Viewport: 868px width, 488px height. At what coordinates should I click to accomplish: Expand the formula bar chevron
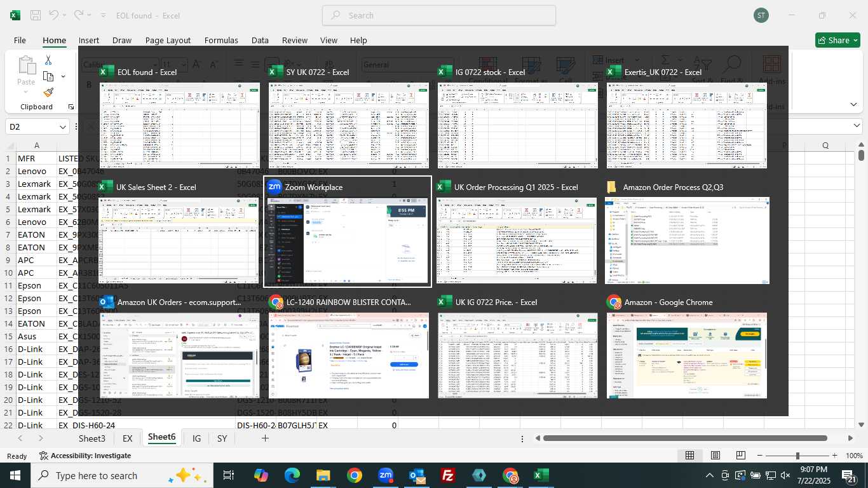[x=857, y=126]
